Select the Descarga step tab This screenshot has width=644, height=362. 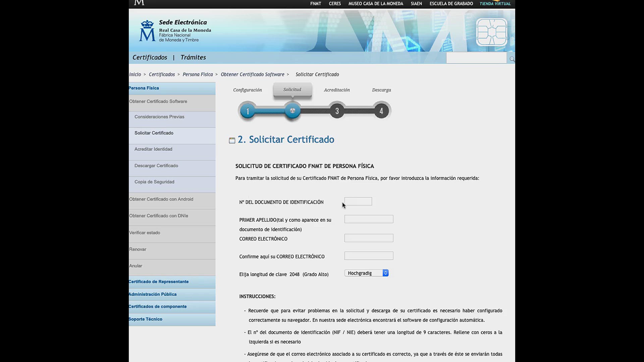click(381, 90)
